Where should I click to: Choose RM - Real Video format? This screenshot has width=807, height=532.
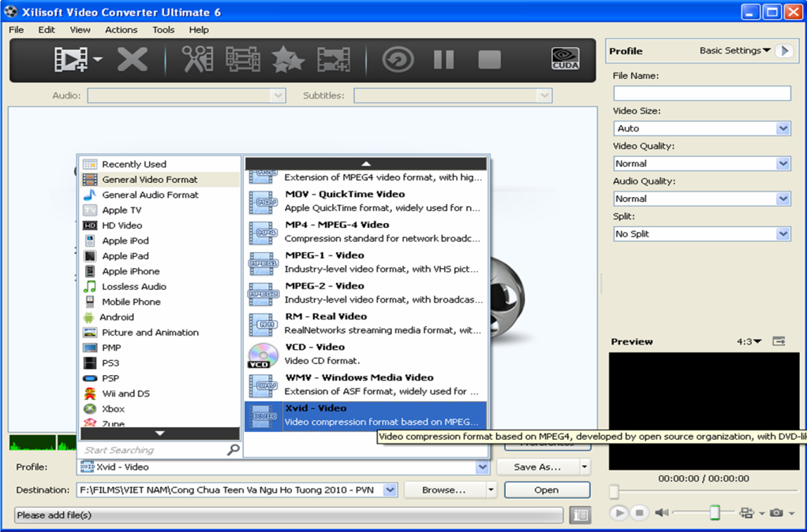pos(366,323)
